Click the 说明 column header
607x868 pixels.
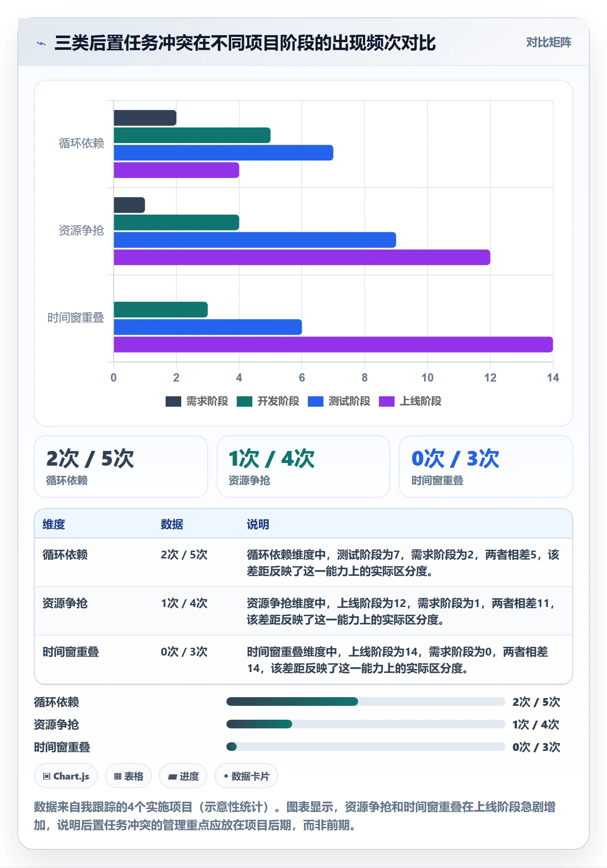[258, 524]
